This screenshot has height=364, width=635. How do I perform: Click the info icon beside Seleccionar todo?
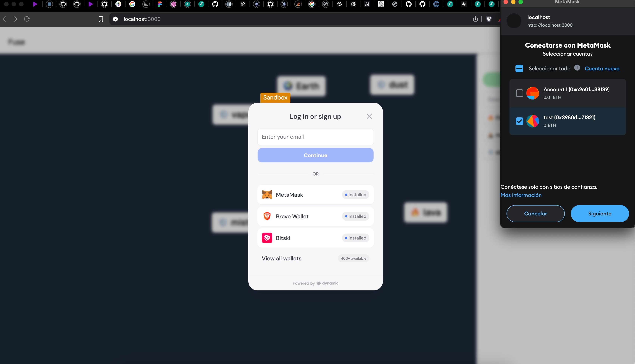pos(577,68)
